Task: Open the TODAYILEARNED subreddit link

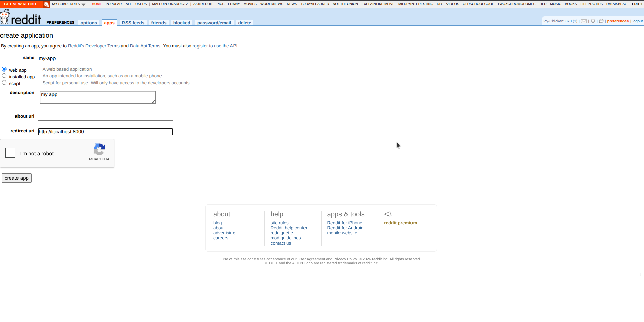Action: coord(315,4)
